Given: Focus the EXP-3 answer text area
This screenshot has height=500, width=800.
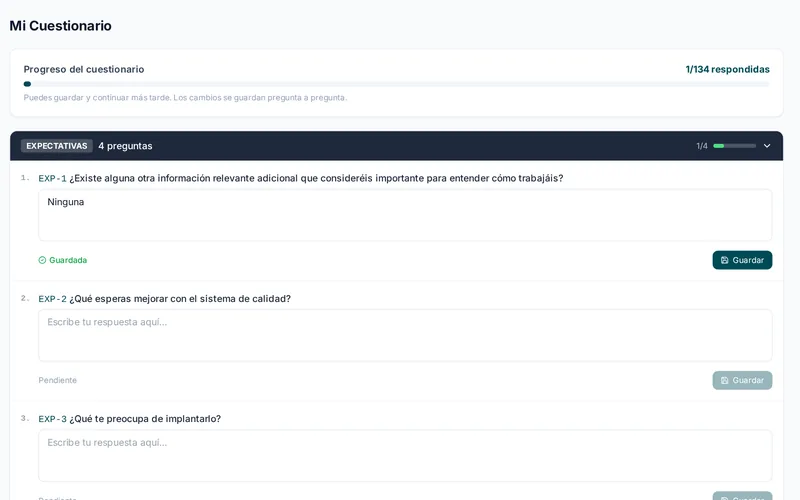Looking at the screenshot, I should [x=405, y=455].
